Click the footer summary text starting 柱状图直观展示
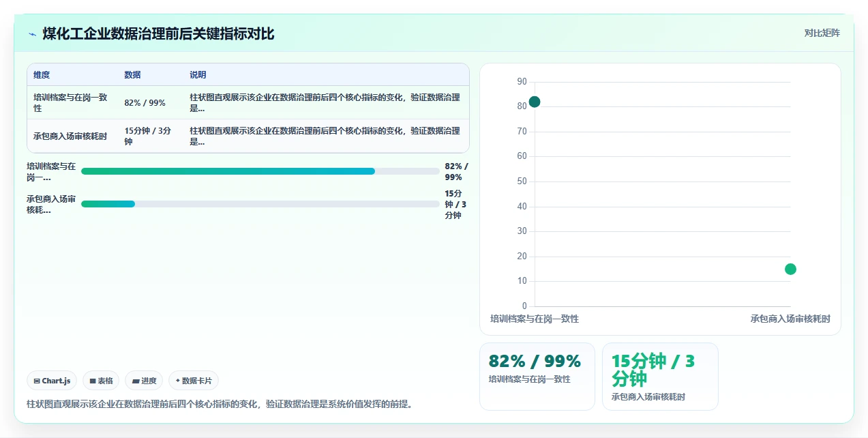Image resolution: width=868 pixels, height=438 pixels. point(219,404)
